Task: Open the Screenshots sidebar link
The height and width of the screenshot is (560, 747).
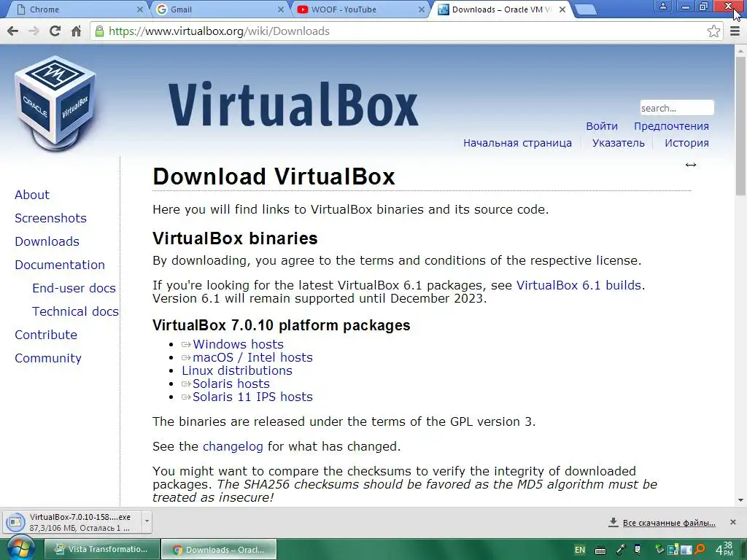Action: (50, 218)
